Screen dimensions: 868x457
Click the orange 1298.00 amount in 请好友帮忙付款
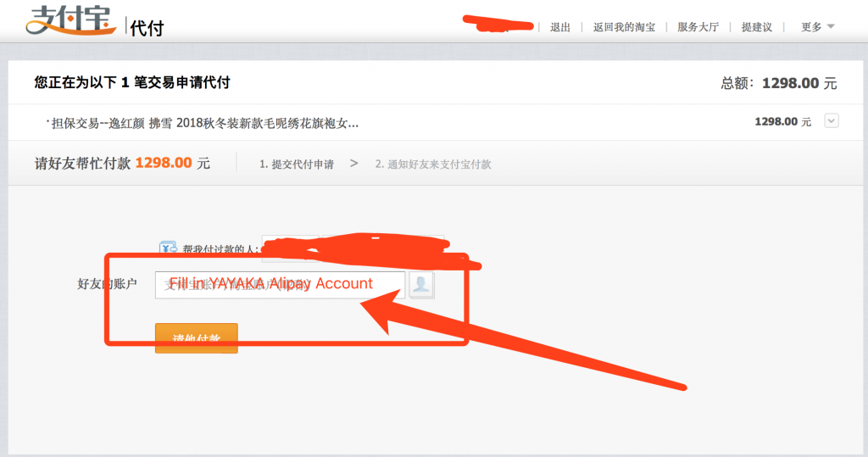[x=164, y=163]
